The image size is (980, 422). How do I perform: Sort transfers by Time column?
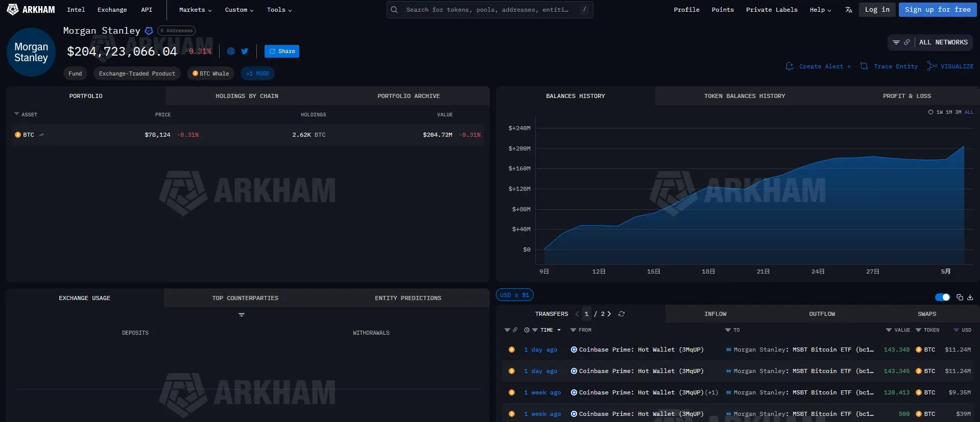pos(546,330)
